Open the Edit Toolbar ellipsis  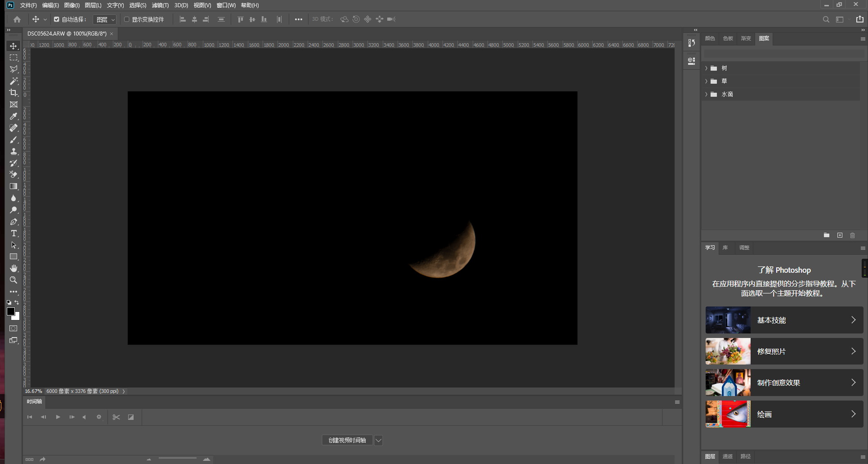[13, 292]
